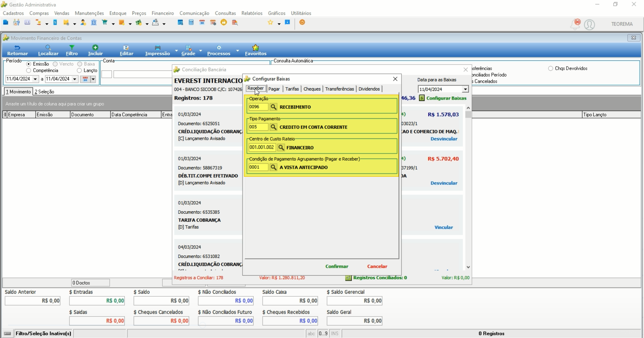Click the Confirmar button

337,266
